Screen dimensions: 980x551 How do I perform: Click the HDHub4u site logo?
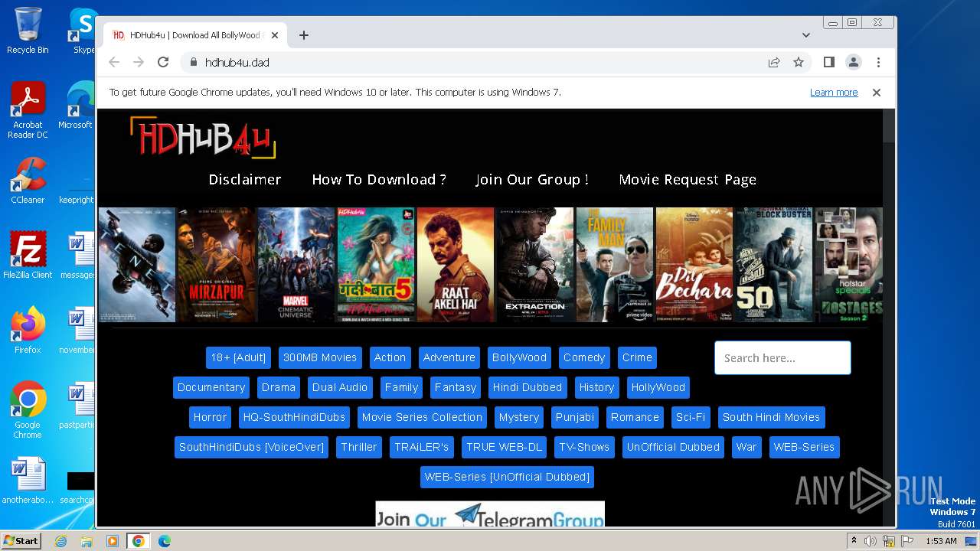tap(203, 138)
